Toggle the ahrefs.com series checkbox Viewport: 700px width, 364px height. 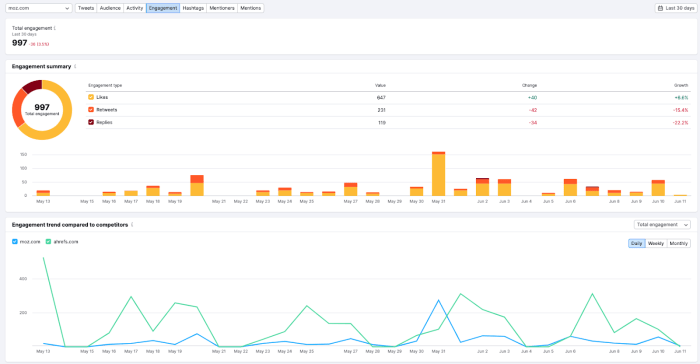coord(48,242)
